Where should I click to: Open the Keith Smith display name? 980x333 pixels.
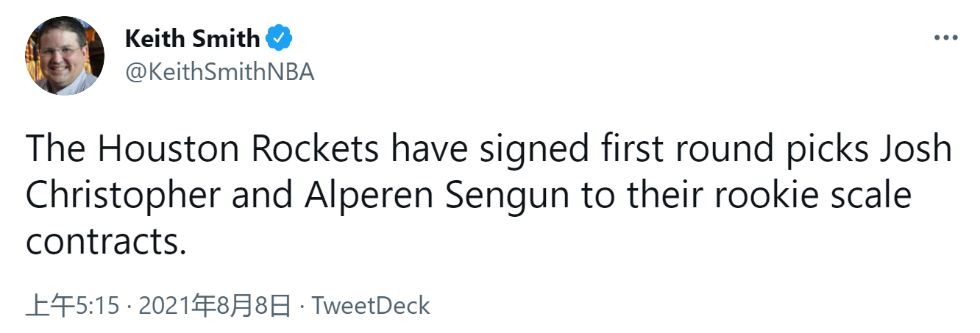[x=192, y=38]
